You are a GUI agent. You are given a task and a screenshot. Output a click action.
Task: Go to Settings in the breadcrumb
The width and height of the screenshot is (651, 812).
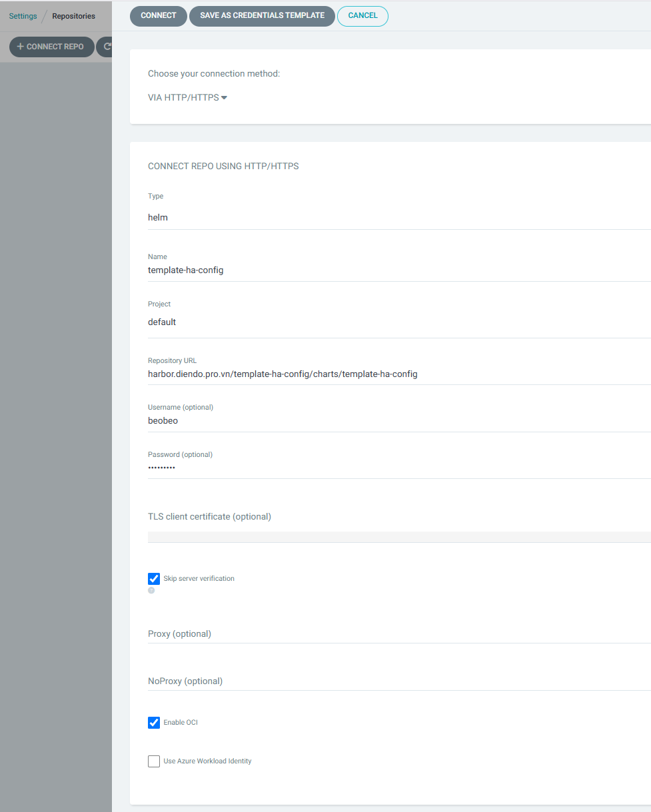point(23,16)
